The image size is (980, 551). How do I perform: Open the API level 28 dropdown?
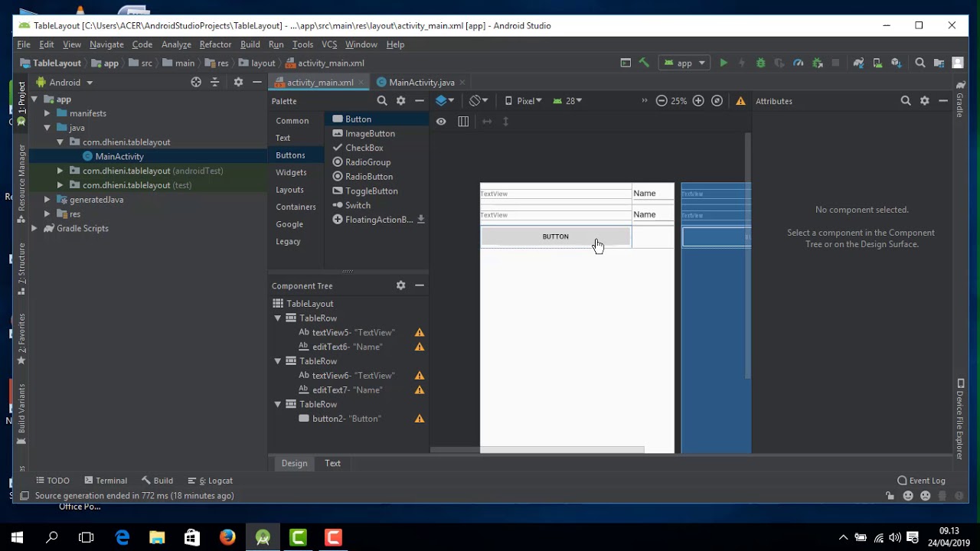coord(567,101)
